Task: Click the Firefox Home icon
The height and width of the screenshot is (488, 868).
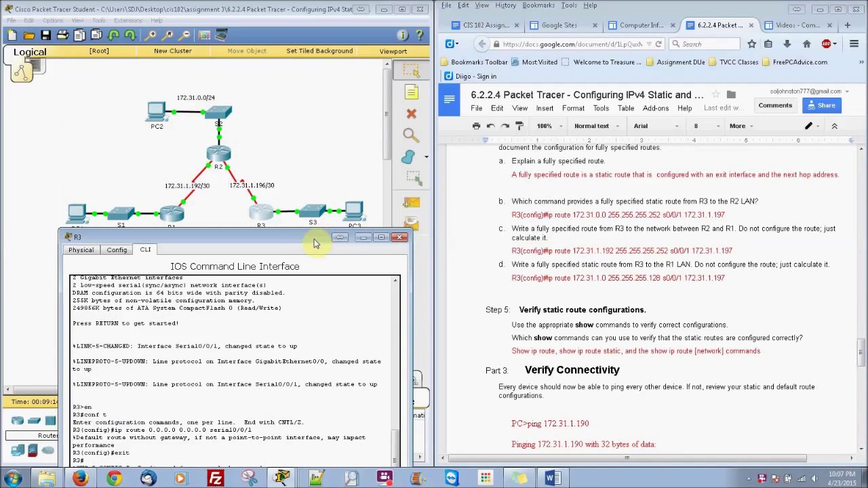Action: pos(806,44)
